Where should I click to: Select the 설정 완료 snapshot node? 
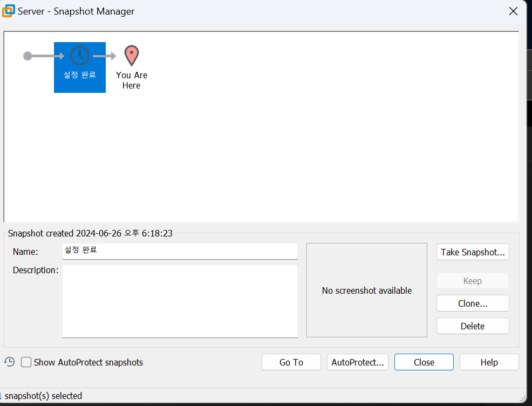80,67
